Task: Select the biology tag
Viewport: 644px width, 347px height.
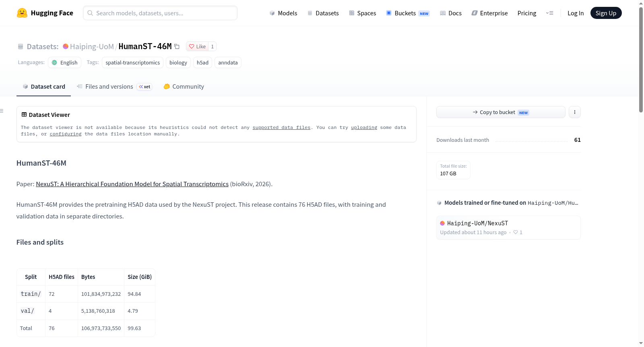Action: pyautogui.click(x=178, y=62)
